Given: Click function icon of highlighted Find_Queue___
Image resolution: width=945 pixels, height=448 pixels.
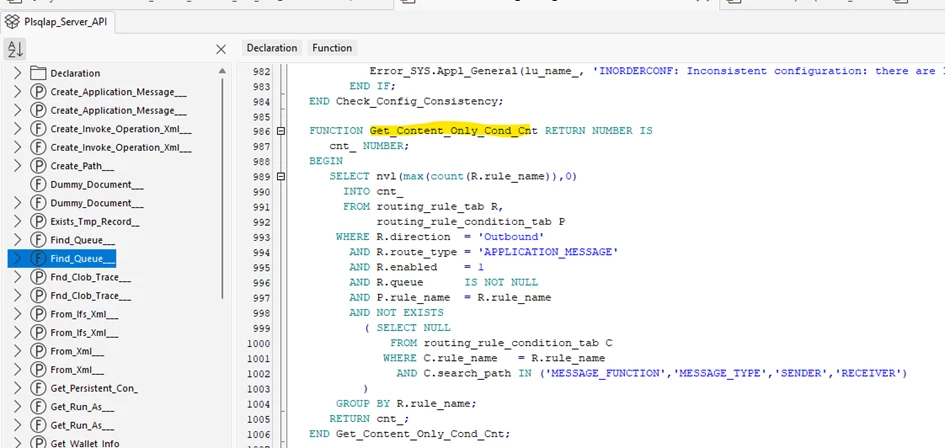Looking at the screenshot, I should 38,259.
